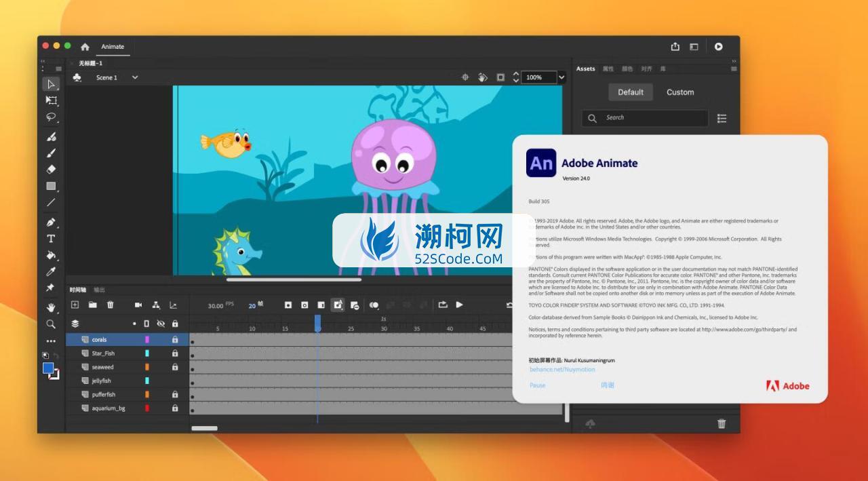This screenshot has width=868, height=481.
Task: Click the New Layer icon in timeline
Action: (x=75, y=305)
